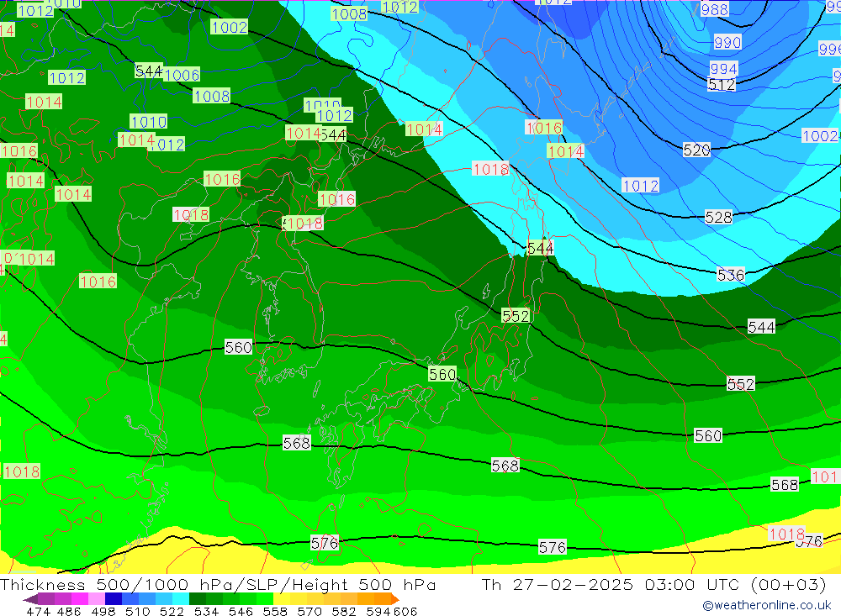Click the 570 legend value
The image size is (841, 616).
(309, 611)
